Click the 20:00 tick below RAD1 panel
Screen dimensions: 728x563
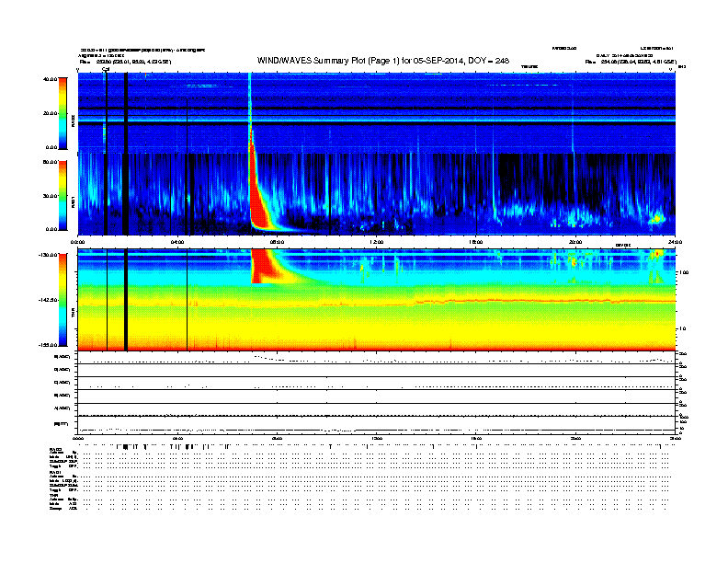(575, 242)
